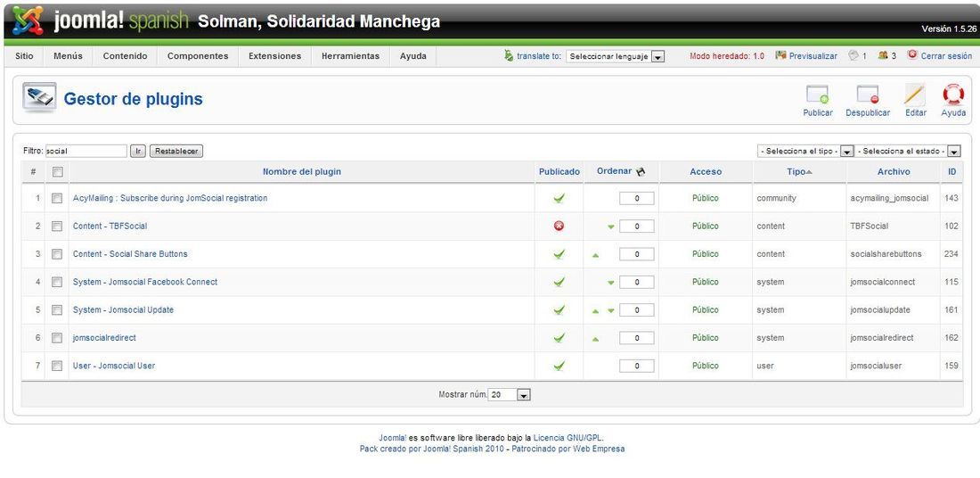Check the User - Jomsocial User row checkbox

tap(57, 366)
